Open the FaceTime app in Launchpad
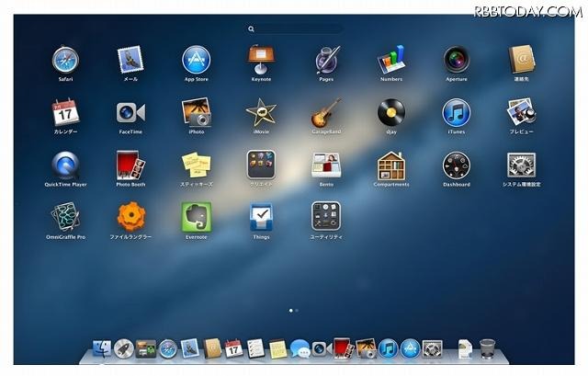Viewport: 588px width, 376px height. (130, 113)
